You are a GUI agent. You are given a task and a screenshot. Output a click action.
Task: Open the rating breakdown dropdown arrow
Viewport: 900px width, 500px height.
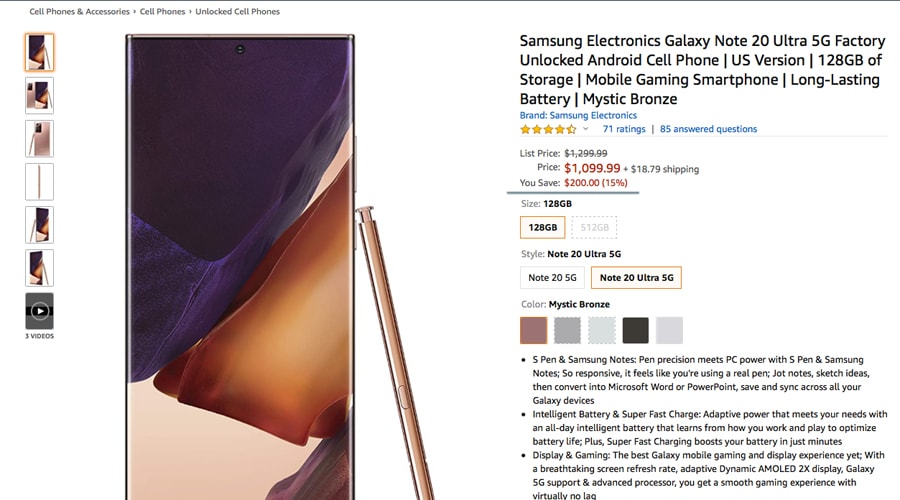click(x=586, y=129)
